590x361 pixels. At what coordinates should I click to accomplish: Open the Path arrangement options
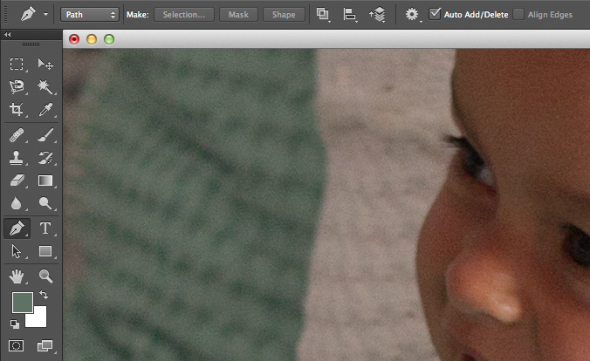tap(377, 15)
